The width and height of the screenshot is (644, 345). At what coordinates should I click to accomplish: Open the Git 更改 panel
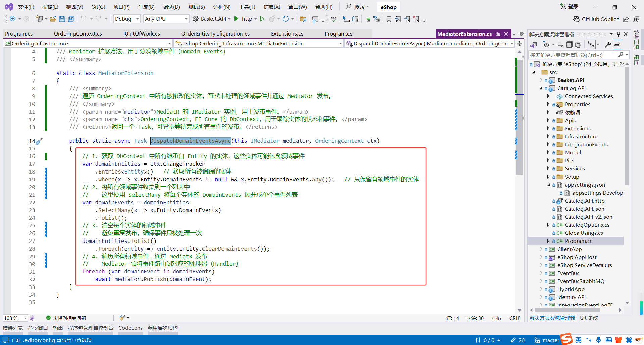589,318
